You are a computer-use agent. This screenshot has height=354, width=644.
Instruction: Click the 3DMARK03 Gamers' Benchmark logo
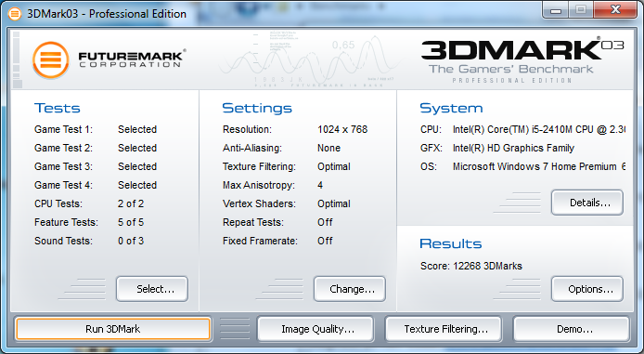tap(522, 60)
